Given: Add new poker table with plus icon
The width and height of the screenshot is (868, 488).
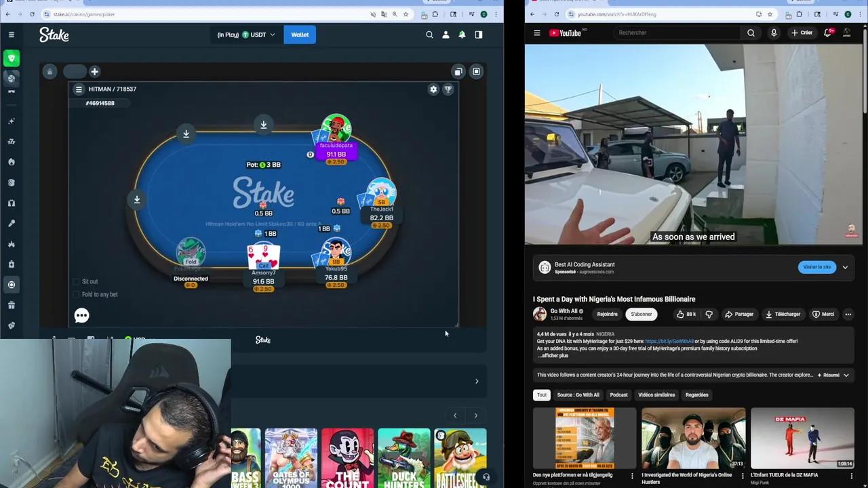Looking at the screenshot, I should click(x=94, y=71).
